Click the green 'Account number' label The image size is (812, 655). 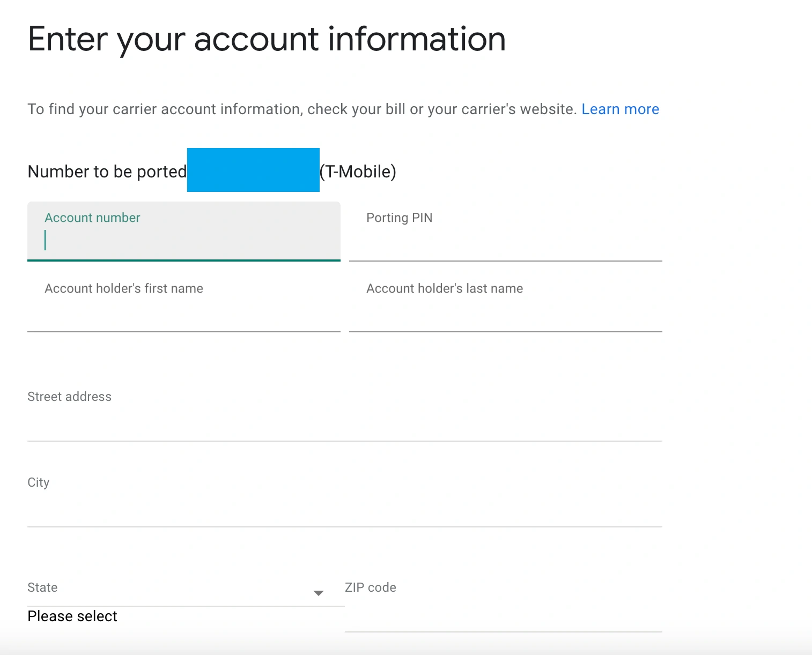point(92,218)
